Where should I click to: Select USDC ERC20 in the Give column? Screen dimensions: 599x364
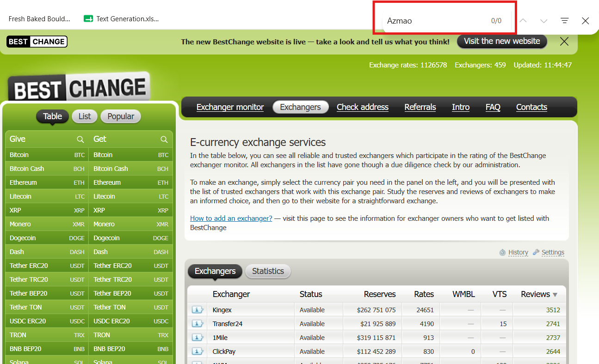[x=47, y=321]
